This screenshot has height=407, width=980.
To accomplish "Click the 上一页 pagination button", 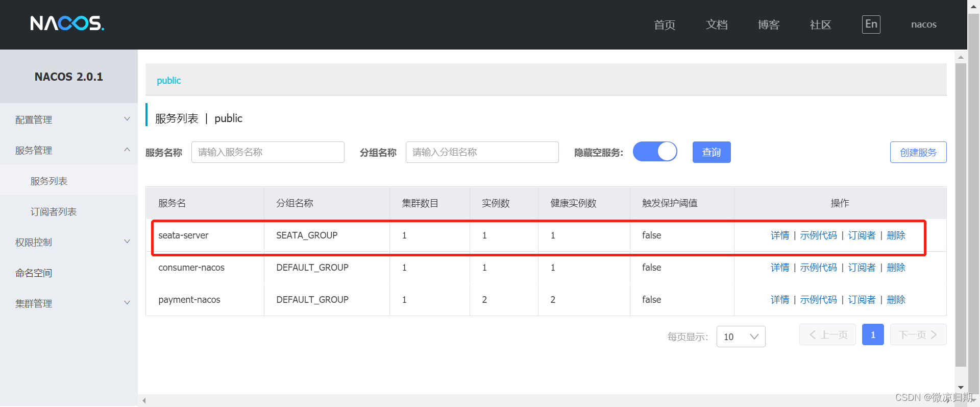I will [x=827, y=334].
